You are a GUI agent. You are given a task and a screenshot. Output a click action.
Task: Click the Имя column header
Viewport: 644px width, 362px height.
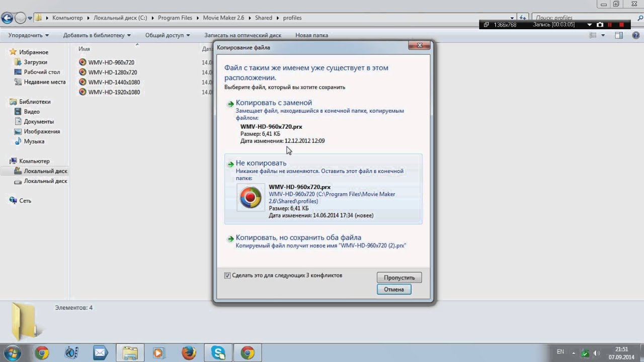pyautogui.click(x=84, y=49)
